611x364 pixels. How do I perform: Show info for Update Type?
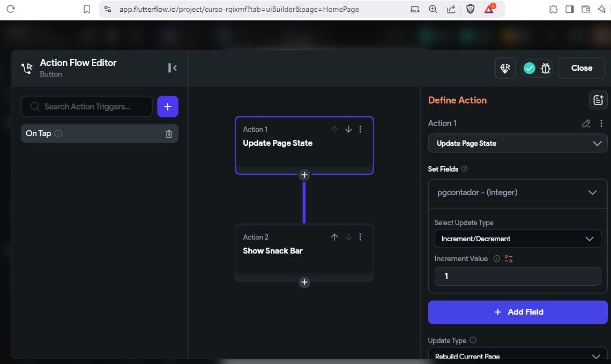point(473,340)
